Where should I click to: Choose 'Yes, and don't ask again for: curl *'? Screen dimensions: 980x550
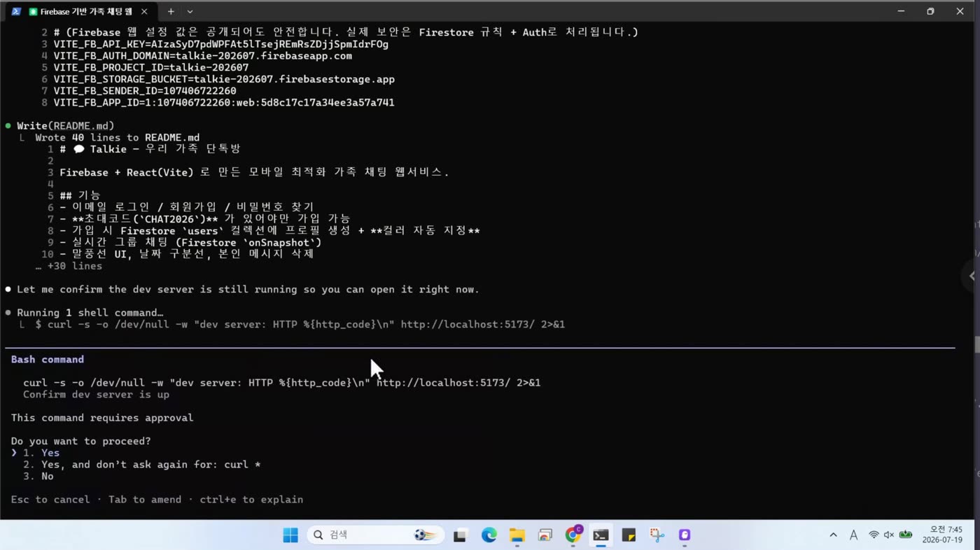pos(141,465)
